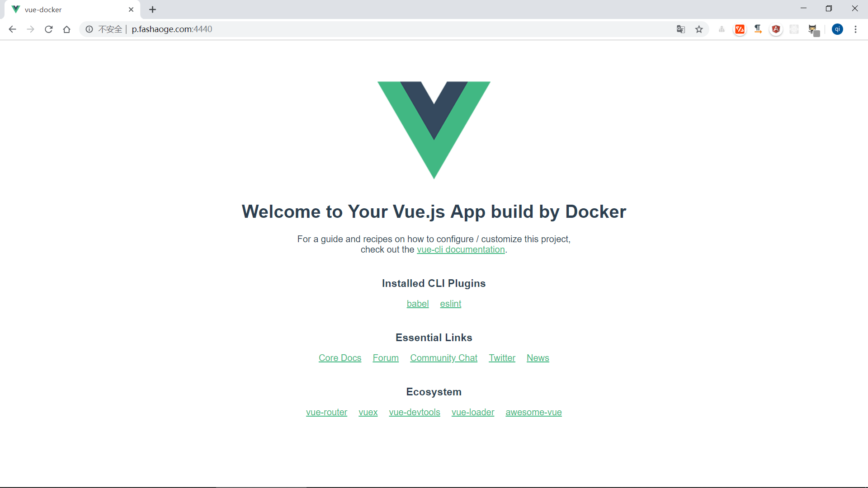Bookmark this page with star icon
Viewport: 868px width, 488px height.
coord(699,29)
